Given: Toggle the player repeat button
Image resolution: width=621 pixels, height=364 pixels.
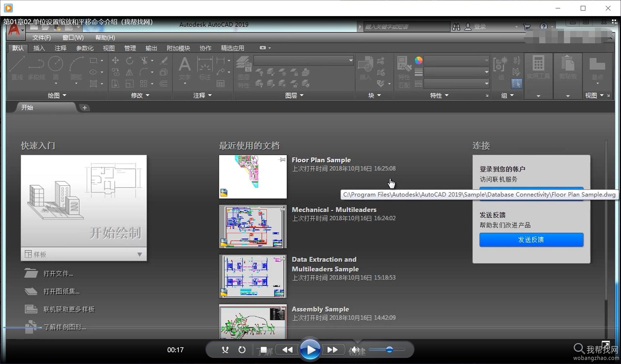Looking at the screenshot, I should (x=242, y=350).
